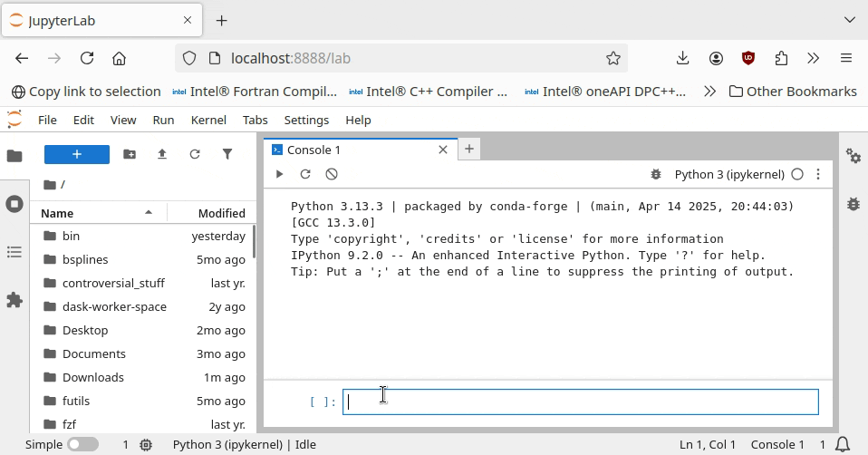This screenshot has width=868, height=455.
Task: Open the Extension Manager puzzle icon
Action: (14, 300)
